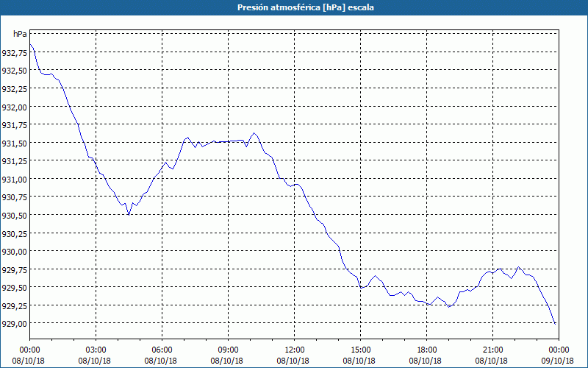Click the 00:00 time label above 09/10/18

tap(559, 350)
